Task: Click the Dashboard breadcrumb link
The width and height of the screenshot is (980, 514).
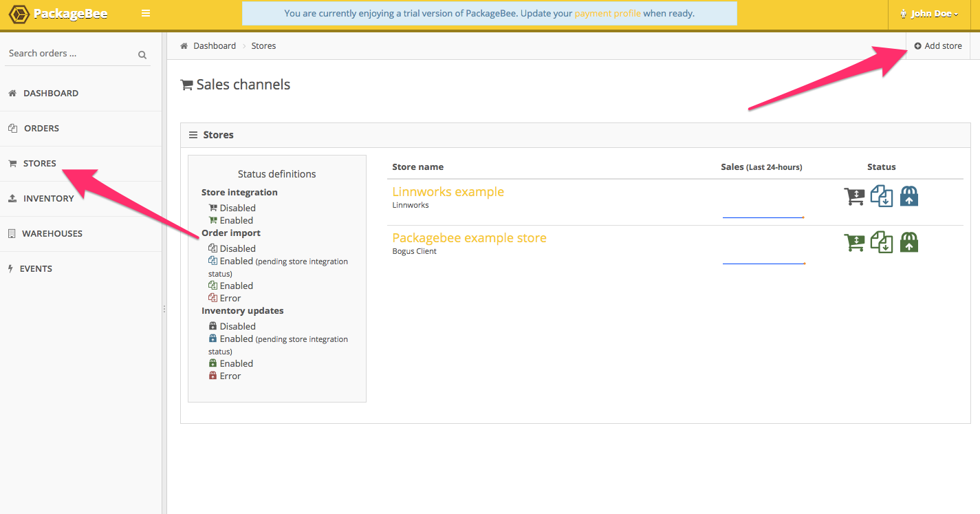Action: (215, 46)
